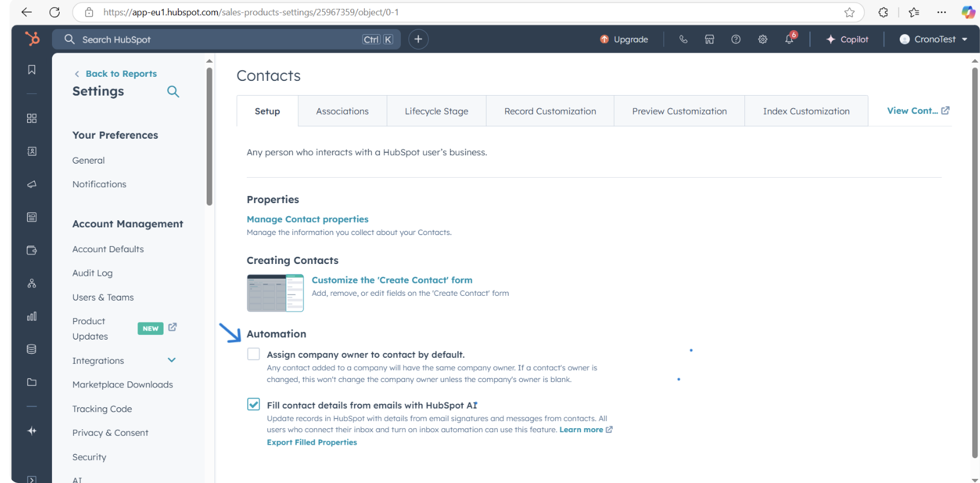Open the Copilot assistant button
The image size is (980, 483).
coord(847,39)
